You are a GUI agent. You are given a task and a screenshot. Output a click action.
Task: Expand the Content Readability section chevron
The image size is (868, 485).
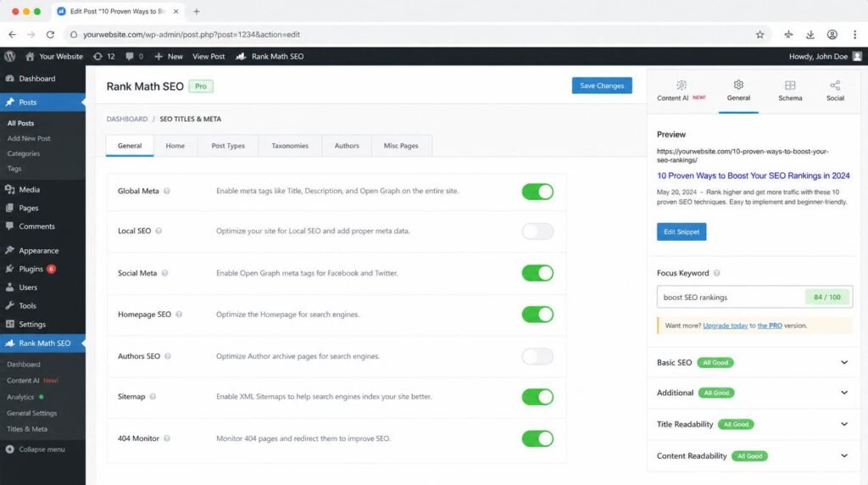pyautogui.click(x=844, y=455)
